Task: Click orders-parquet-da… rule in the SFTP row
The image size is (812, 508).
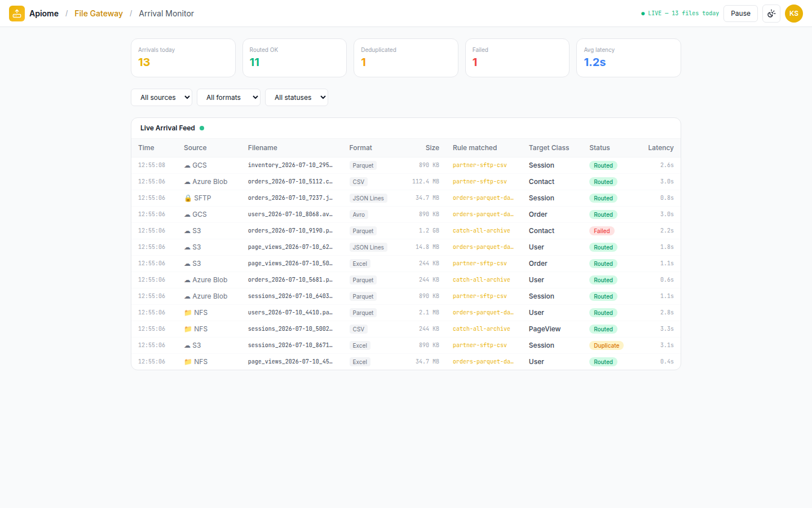Action: tap(483, 198)
